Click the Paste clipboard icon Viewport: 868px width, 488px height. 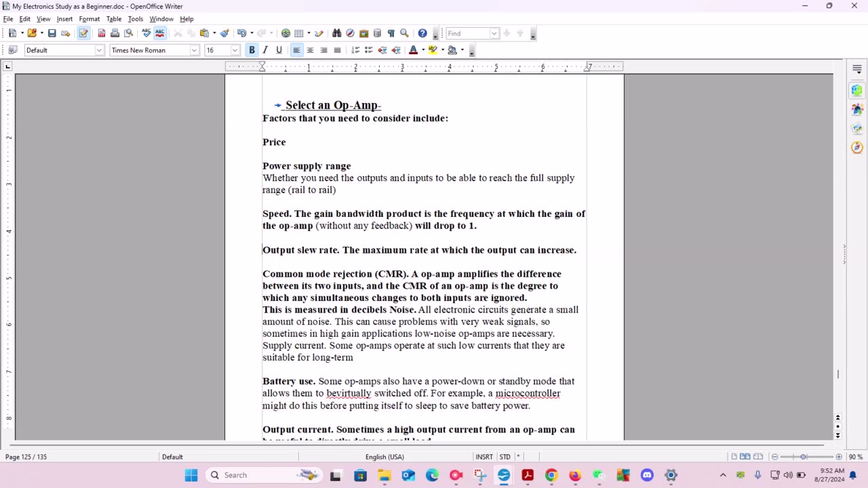click(x=203, y=33)
